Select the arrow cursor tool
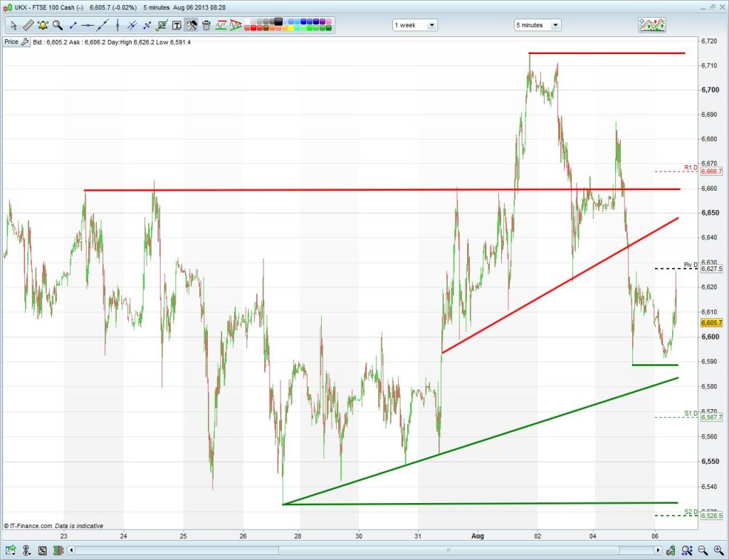The height and width of the screenshot is (560, 729). (14, 25)
